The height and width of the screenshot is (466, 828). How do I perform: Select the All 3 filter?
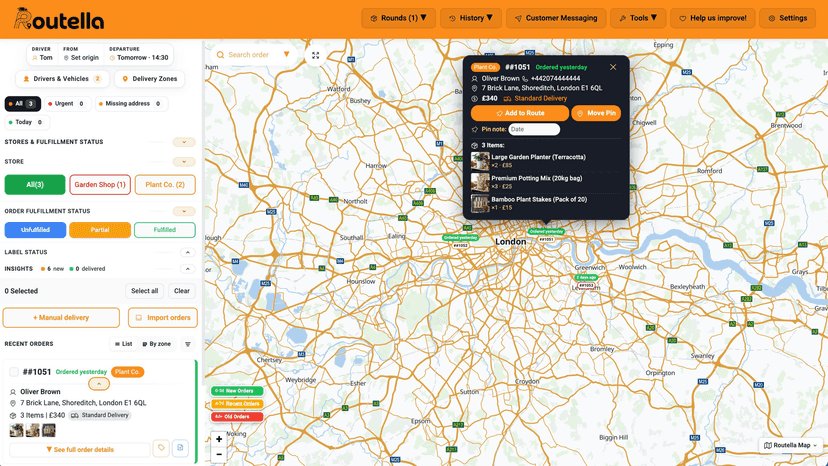point(23,104)
